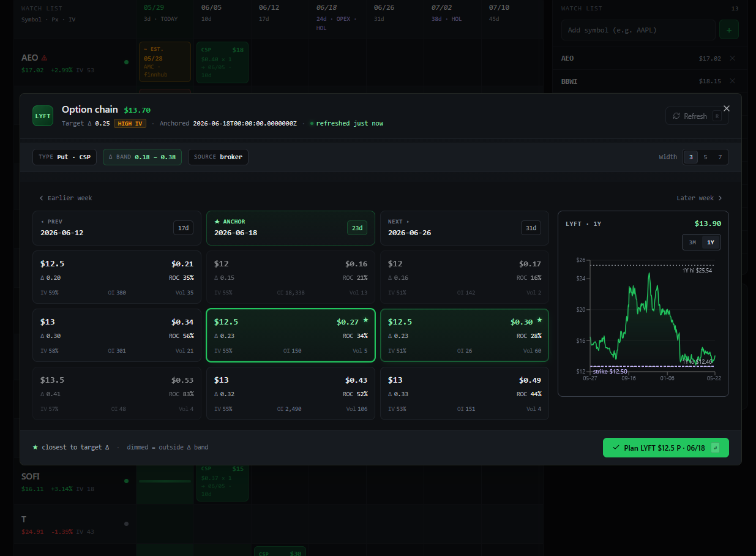This screenshot has width=756, height=556.
Task: Open AEO row in right watch list
Action: [649, 58]
